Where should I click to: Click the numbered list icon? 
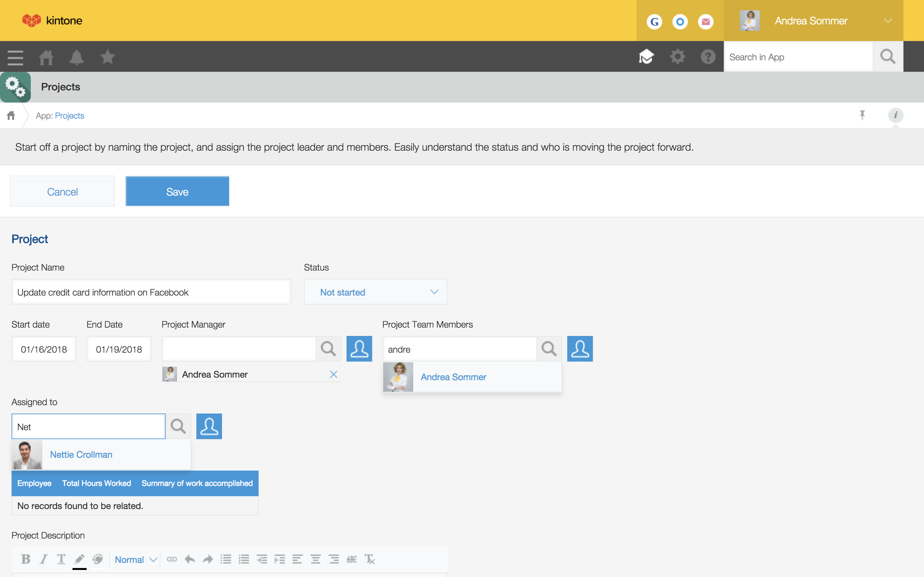pos(244,559)
